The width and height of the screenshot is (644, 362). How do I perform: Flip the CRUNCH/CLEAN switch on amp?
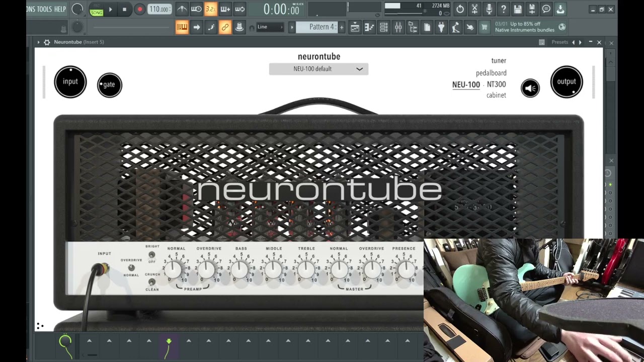(x=151, y=282)
